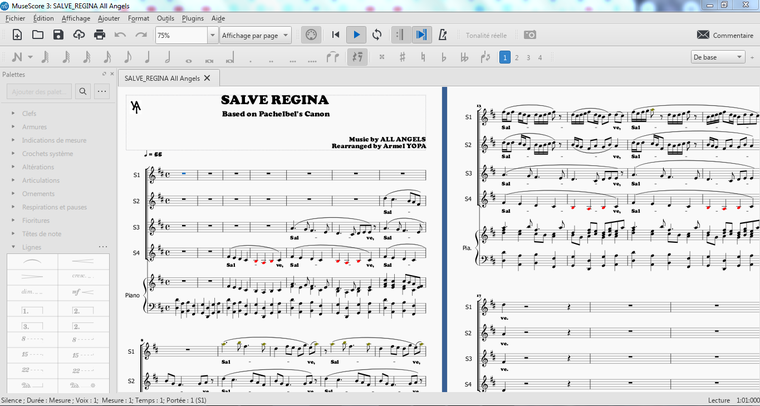Screen dimensions: 760x406
Task: Click the camera image capture icon
Action: [530, 35]
